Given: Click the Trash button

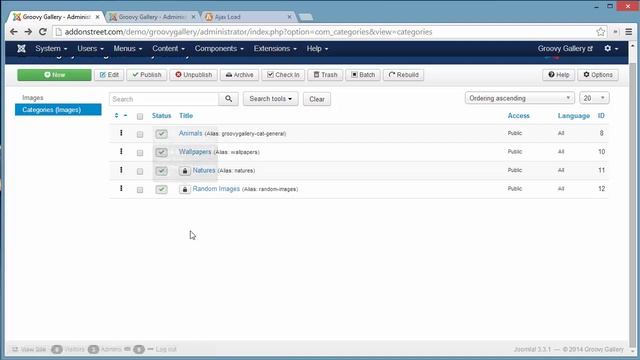Looking at the screenshot, I should (x=325, y=75).
